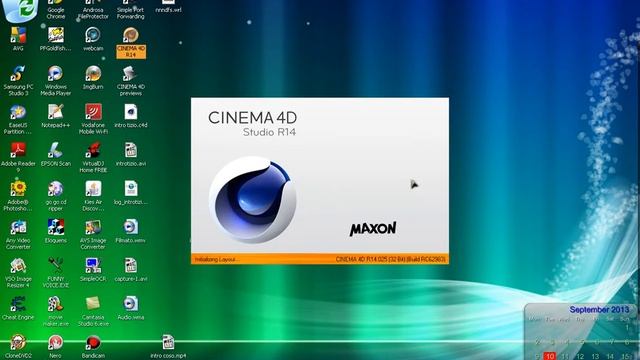Select the highlighted CINEMA 4D R14 icon
Viewport: 640px width, 360px height.
click(x=131, y=42)
